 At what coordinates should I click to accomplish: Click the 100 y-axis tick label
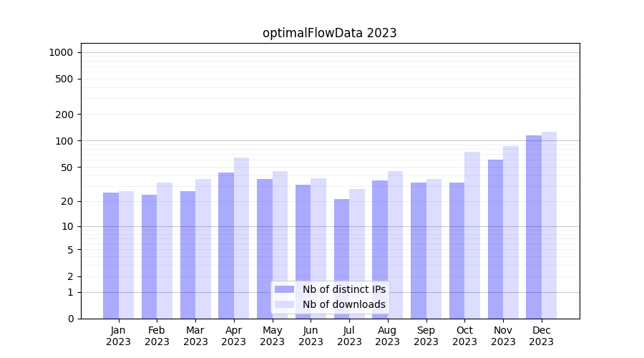click(64, 141)
